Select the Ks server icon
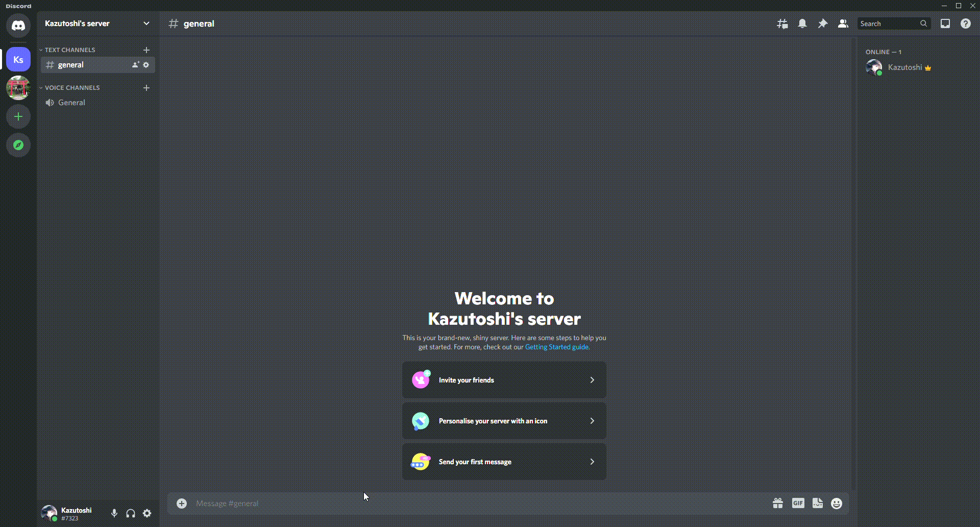 pyautogui.click(x=18, y=60)
